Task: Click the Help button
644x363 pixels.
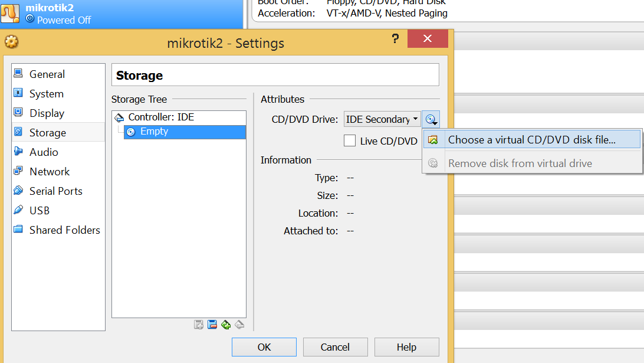Action: tap(406, 347)
